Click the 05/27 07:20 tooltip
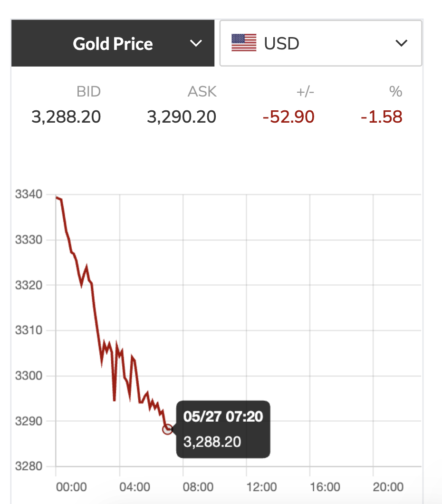The width and height of the screenshot is (442, 504). pyautogui.click(x=223, y=429)
